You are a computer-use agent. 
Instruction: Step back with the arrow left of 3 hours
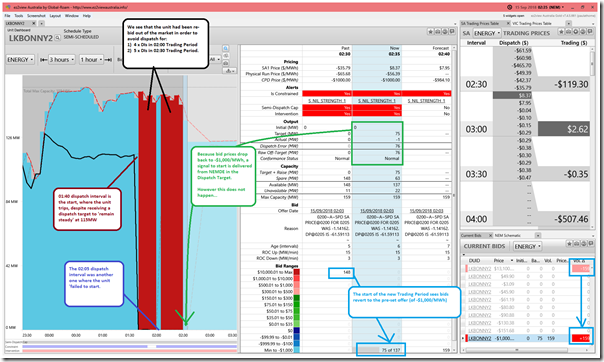(44, 60)
